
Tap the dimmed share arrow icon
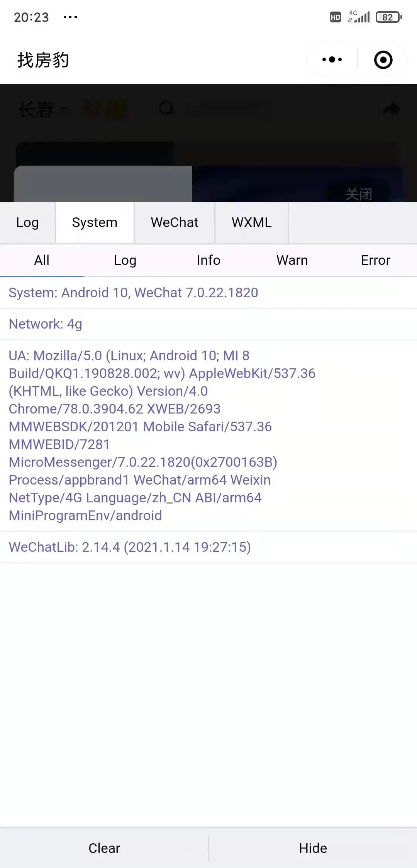click(x=392, y=108)
